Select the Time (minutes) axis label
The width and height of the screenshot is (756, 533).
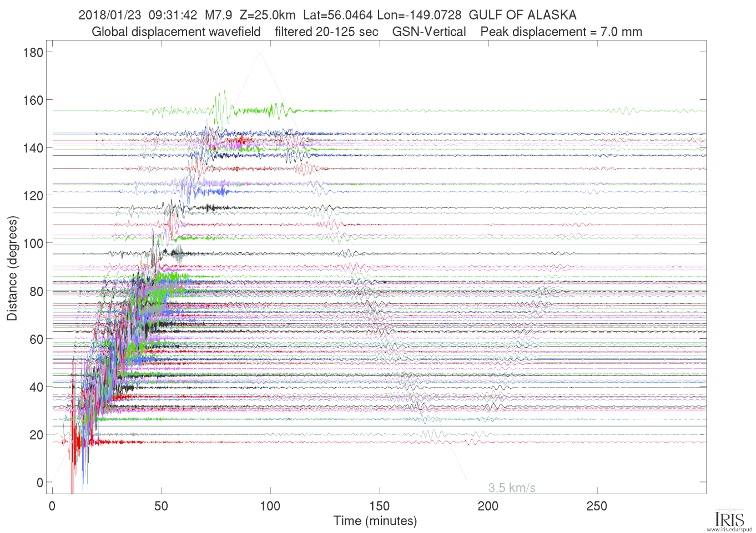click(x=375, y=521)
